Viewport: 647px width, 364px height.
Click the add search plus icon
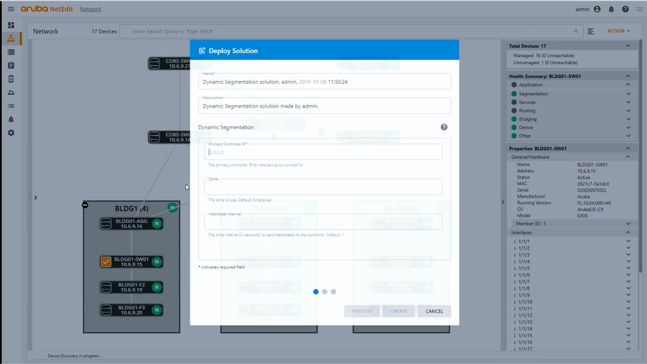[x=576, y=31]
